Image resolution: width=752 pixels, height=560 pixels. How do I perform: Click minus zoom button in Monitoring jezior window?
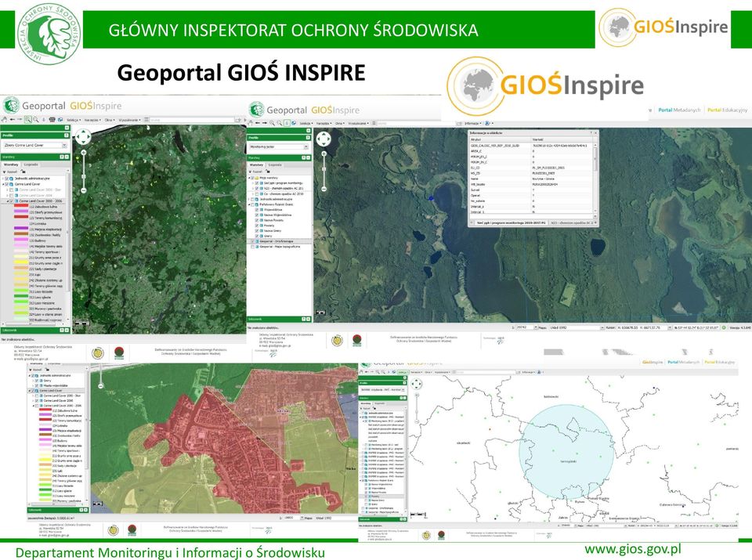pyautogui.click(x=324, y=189)
